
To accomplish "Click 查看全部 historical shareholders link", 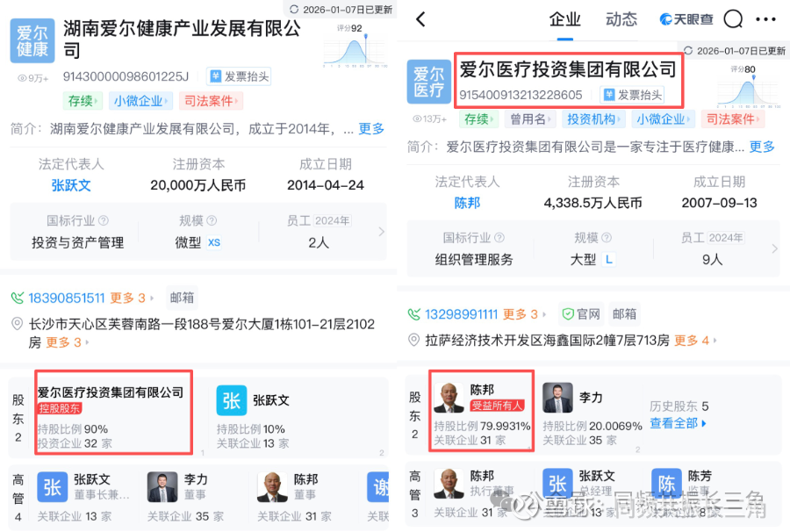I will [x=678, y=423].
